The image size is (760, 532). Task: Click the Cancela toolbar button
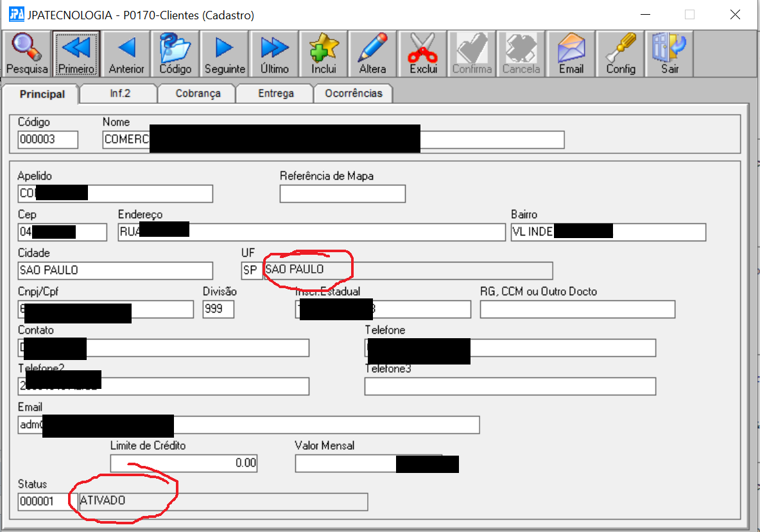click(521, 53)
